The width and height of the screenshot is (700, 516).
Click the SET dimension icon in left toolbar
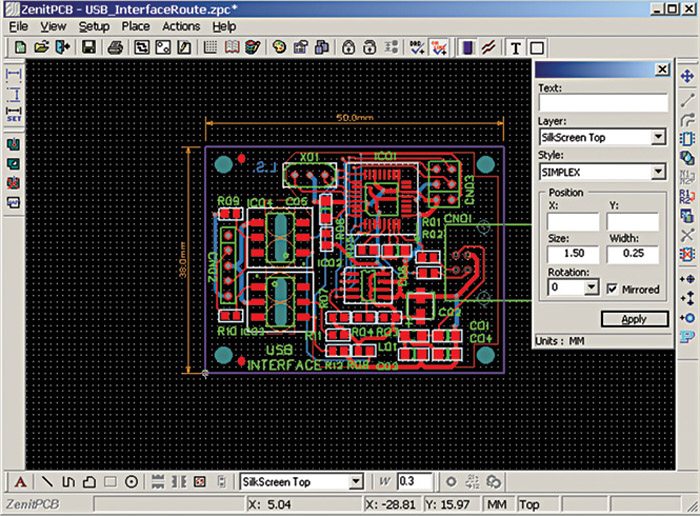14,114
